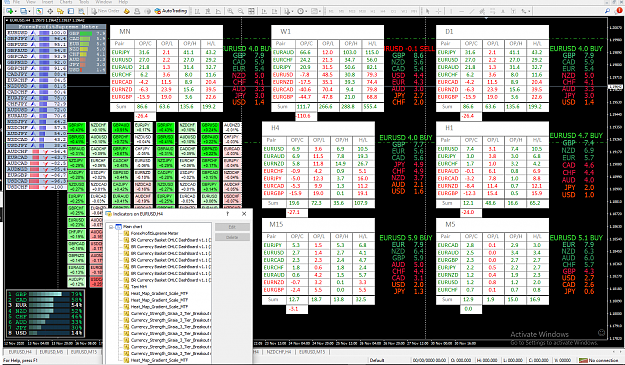This screenshot has width=625, height=365.
Task: Open the Profiles toolbar icon
Action: (x=24, y=11)
